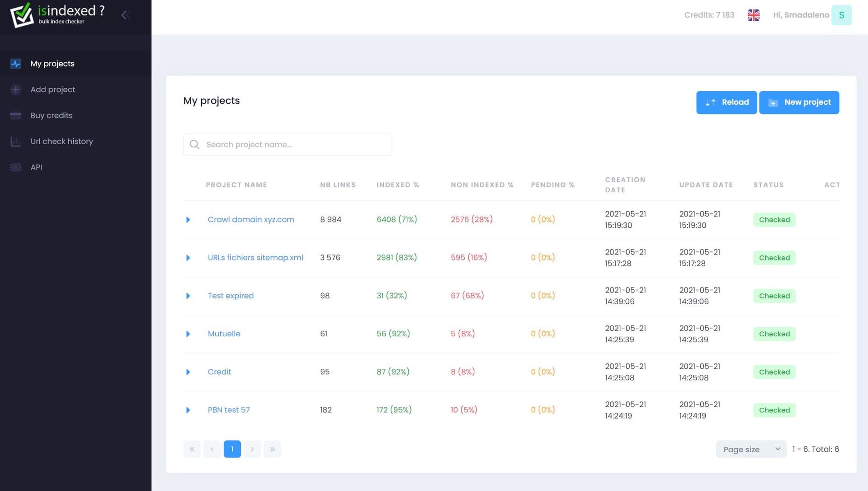
Task: Open the Page size dropdown
Action: click(751, 449)
